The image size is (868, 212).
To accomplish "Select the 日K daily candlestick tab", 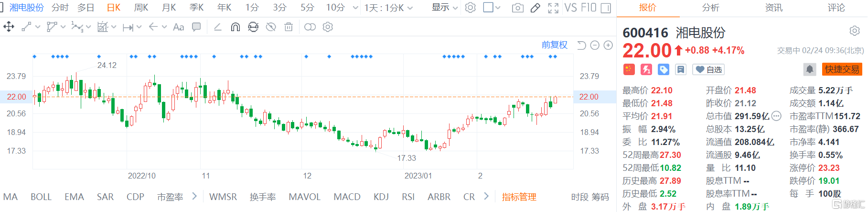I will pyautogui.click(x=114, y=8).
